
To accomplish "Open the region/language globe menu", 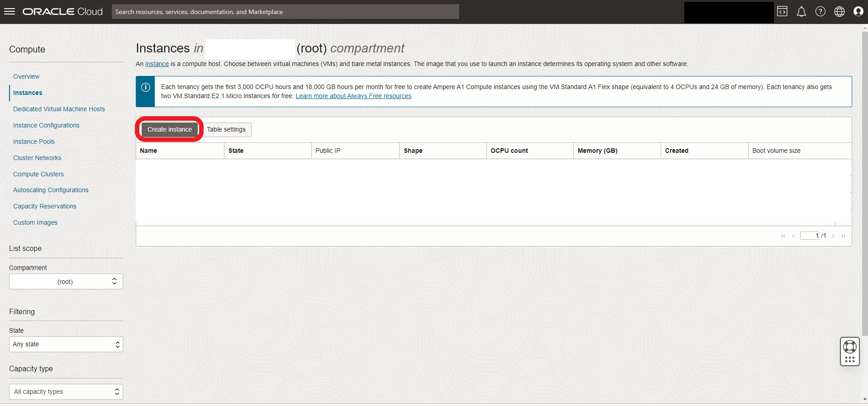I will coord(839,12).
